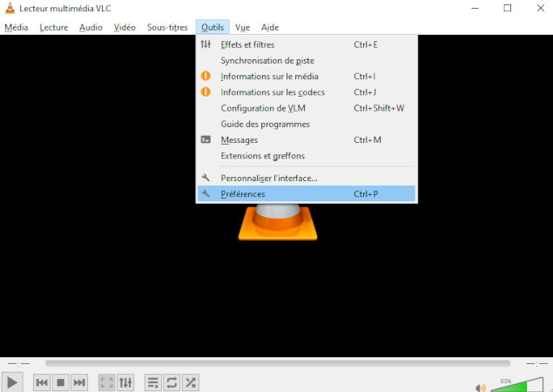Screen dimensions: 553x392
Task: Click the playback seek bar
Action: [x=278, y=363]
